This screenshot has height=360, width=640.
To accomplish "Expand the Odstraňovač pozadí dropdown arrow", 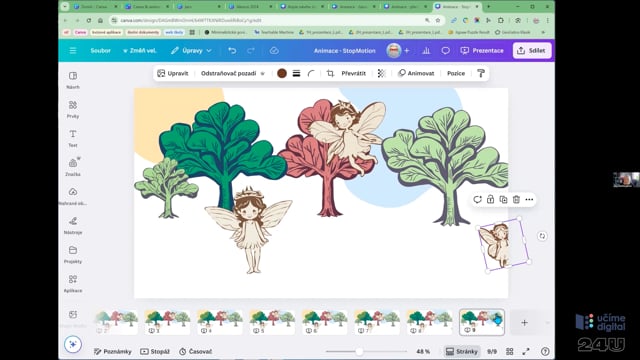I will 262,73.
